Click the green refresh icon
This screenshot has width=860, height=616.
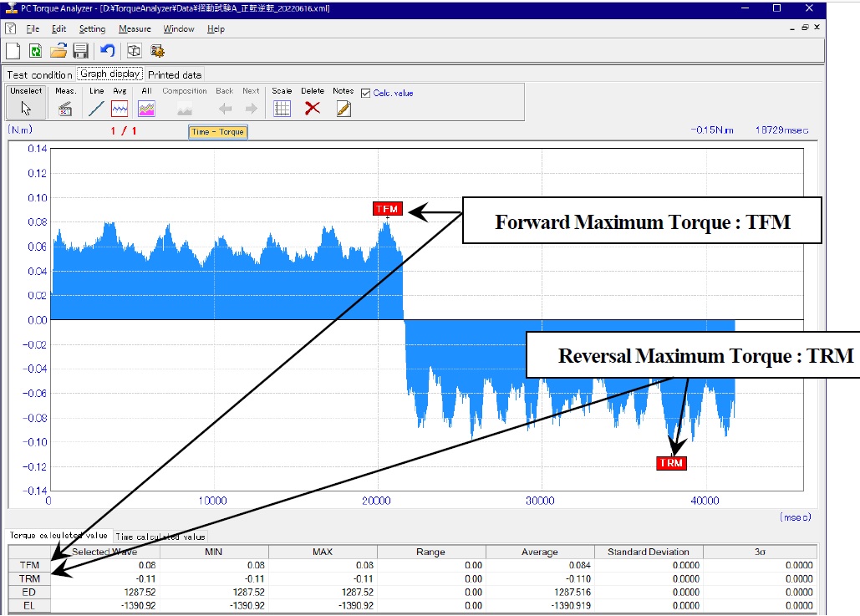coord(34,50)
